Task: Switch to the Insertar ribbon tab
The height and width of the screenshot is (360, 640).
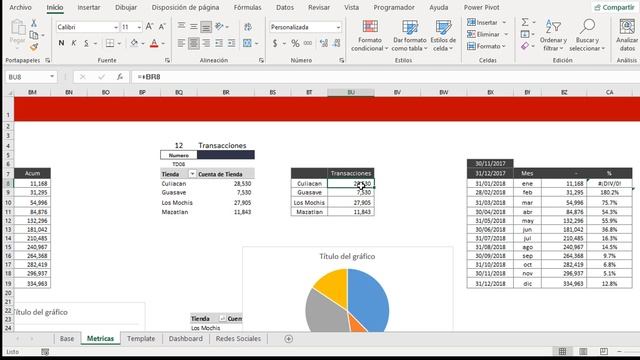Action: tap(89, 7)
